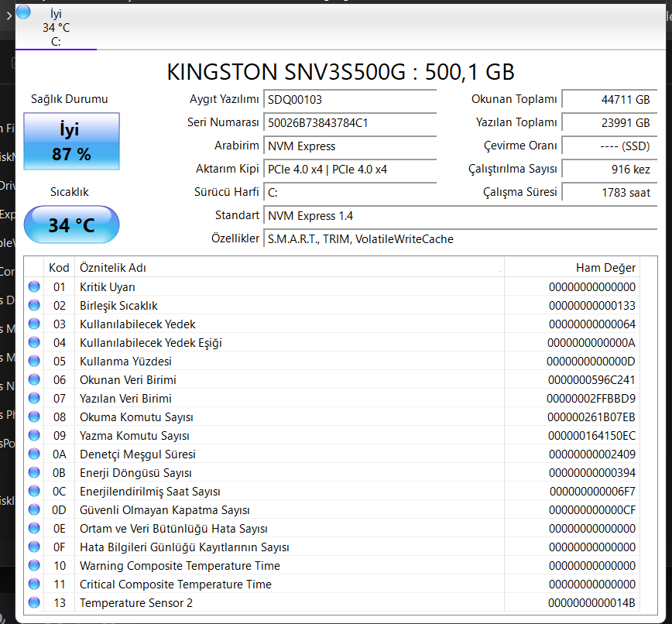Click the status orb for Denetçi Meşgul Süresi
Screen dimensions: 672x624
click(x=34, y=454)
